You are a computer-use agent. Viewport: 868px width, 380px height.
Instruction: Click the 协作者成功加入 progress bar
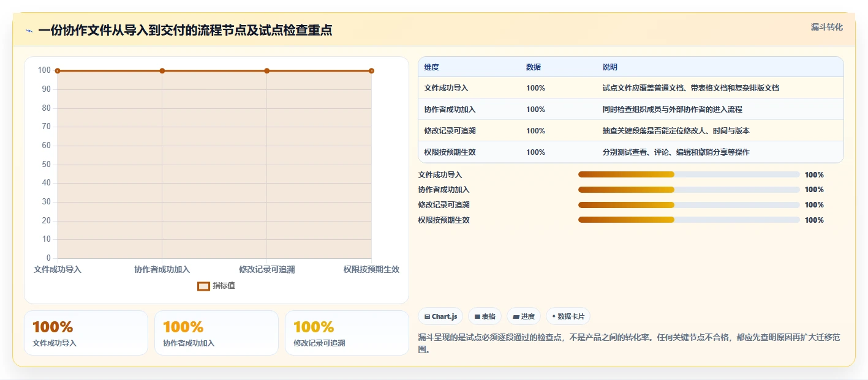click(689, 190)
